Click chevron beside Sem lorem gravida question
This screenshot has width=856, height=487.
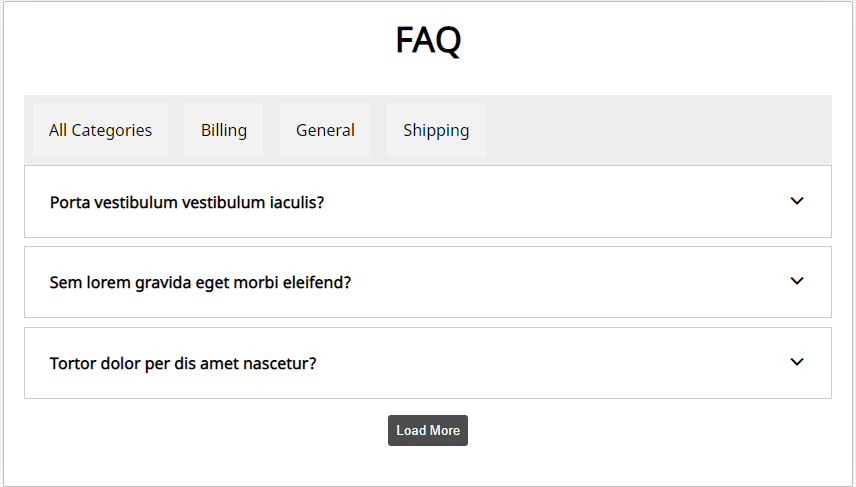[x=797, y=281]
